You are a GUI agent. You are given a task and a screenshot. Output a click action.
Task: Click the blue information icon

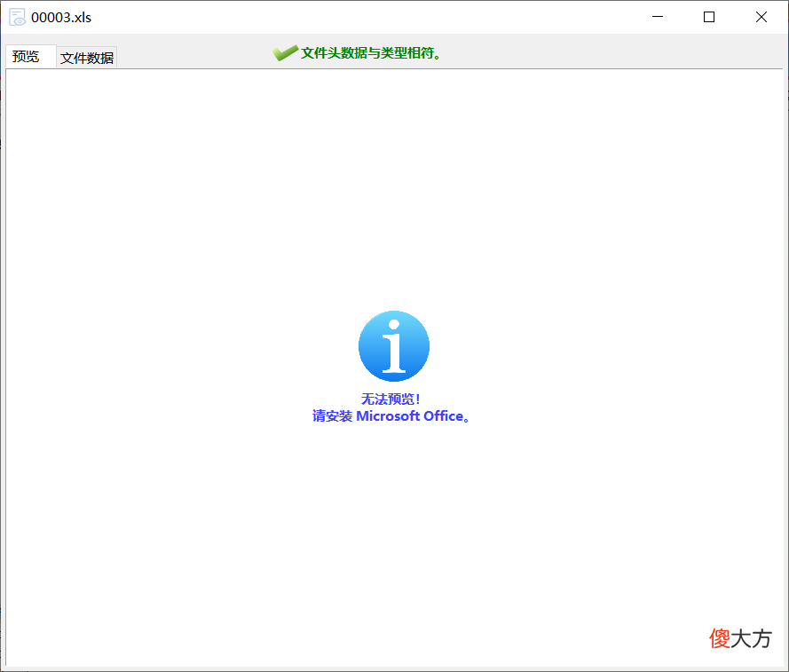pos(393,346)
